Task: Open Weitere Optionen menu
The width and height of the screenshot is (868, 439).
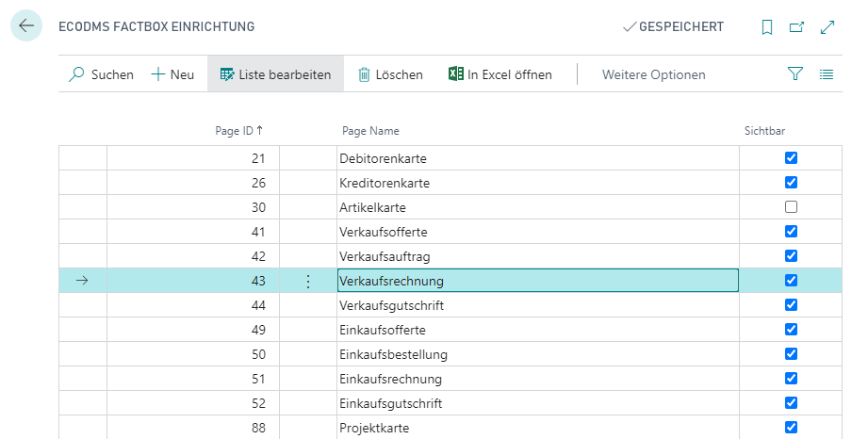Action: [x=654, y=74]
